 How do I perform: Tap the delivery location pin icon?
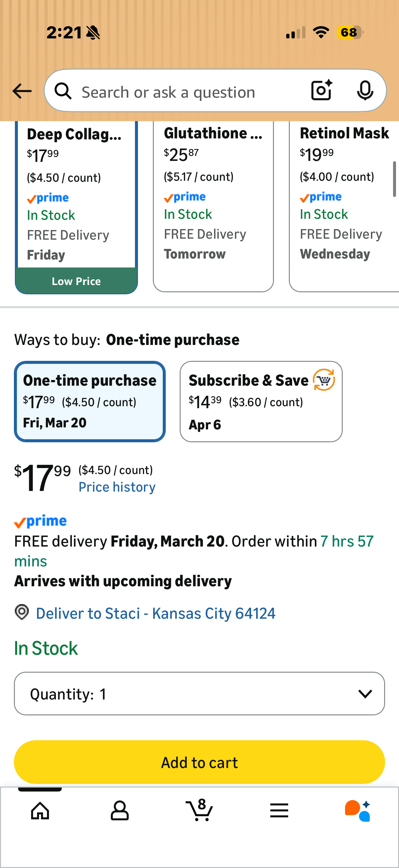(x=22, y=612)
